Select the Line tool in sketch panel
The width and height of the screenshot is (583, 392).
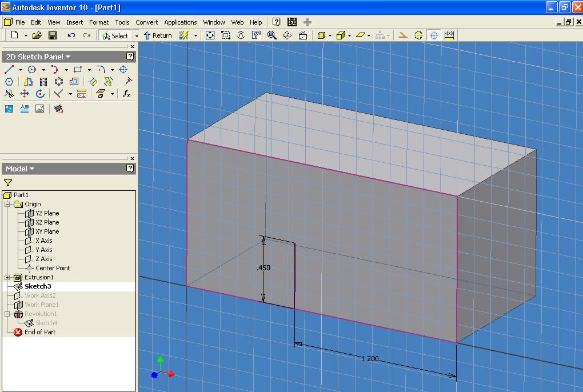point(9,70)
